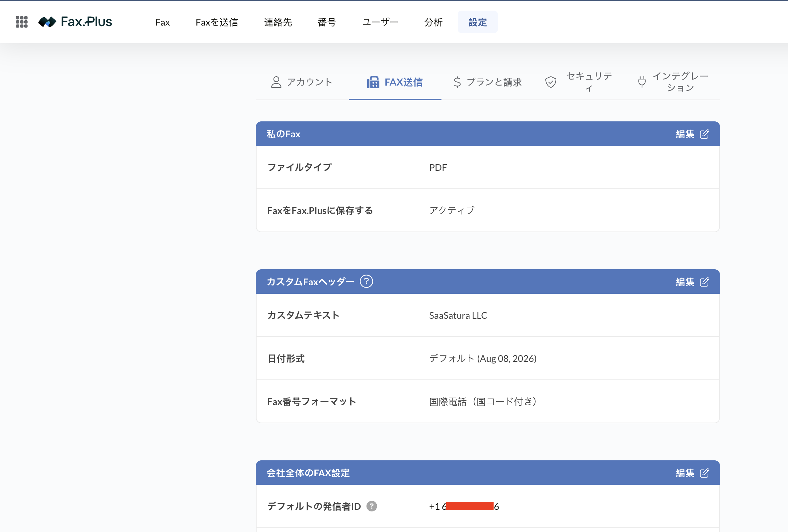
Task: Click the カスタムテキスト label
Action: tap(303, 315)
